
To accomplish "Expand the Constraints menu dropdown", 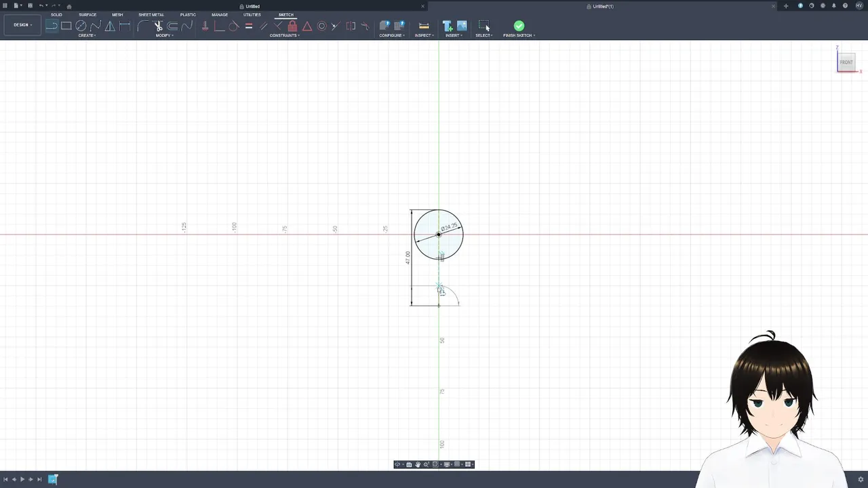I will tap(285, 35).
